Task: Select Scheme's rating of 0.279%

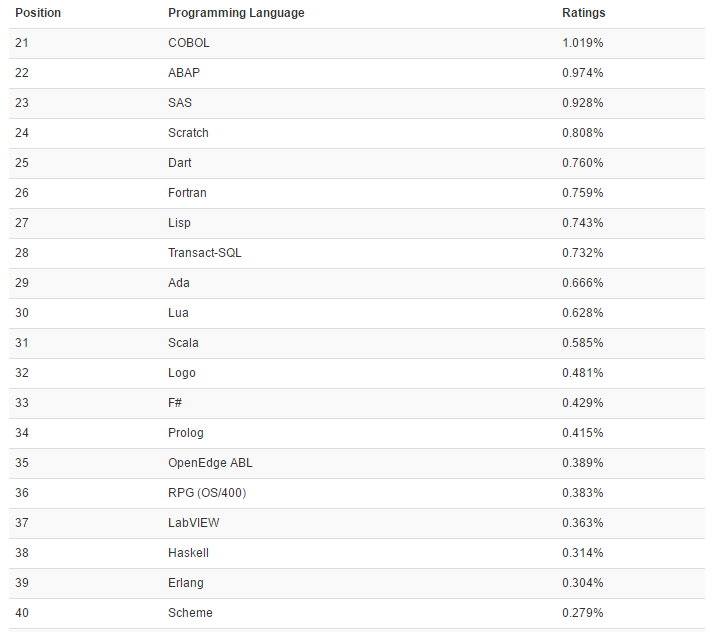Action: [x=583, y=613]
